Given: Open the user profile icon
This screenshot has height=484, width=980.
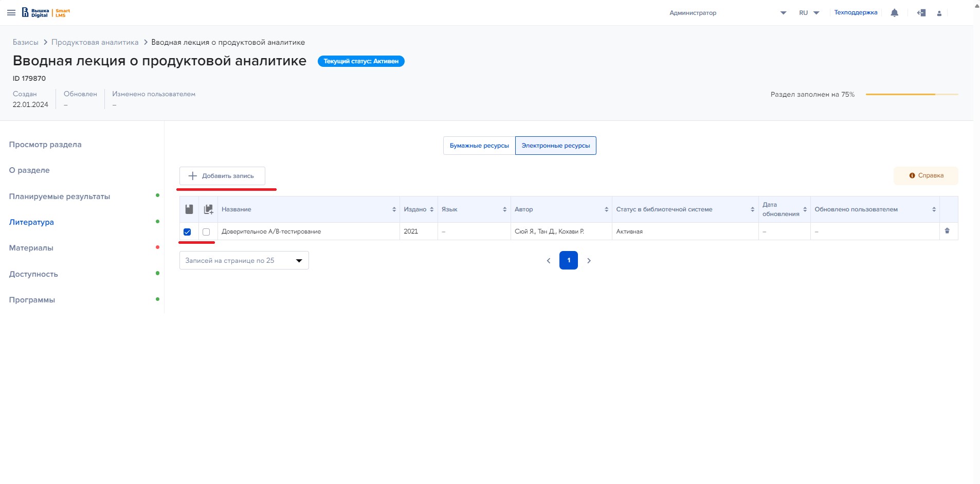Looking at the screenshot, I should click(939, 13).
